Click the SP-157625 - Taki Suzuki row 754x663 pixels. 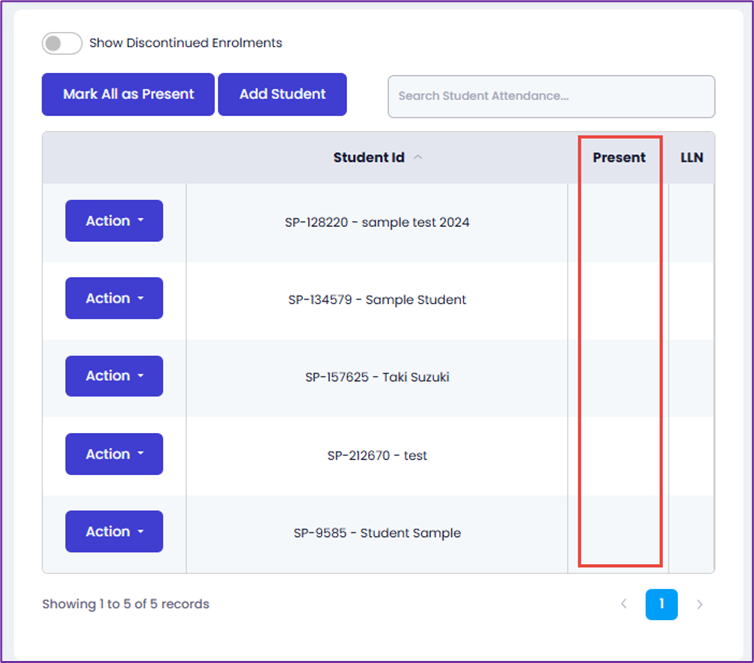[x=378, y=377]
